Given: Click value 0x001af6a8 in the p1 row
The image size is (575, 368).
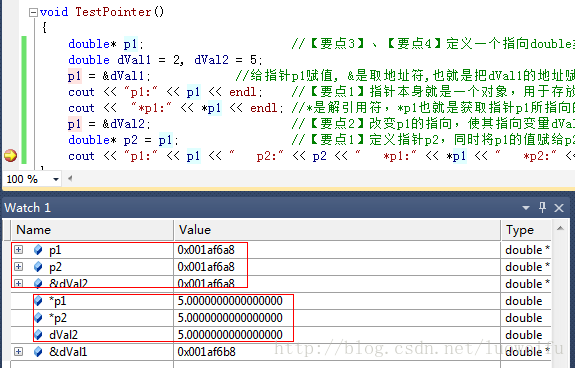Looking at the screenshot, I should click(206, 250).
